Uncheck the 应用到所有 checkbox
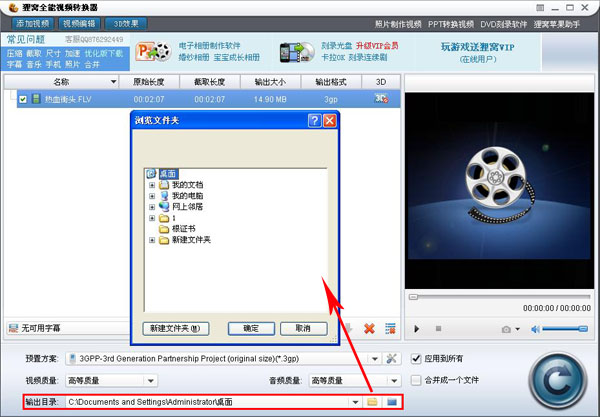The height and width of the screenshot is (417, 600). (416, 359)
